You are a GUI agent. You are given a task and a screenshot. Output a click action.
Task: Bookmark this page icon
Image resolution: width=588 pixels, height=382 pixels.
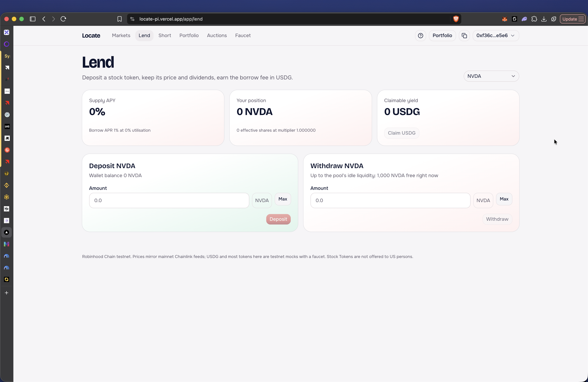pyautogui.click(x=120, y=19)
